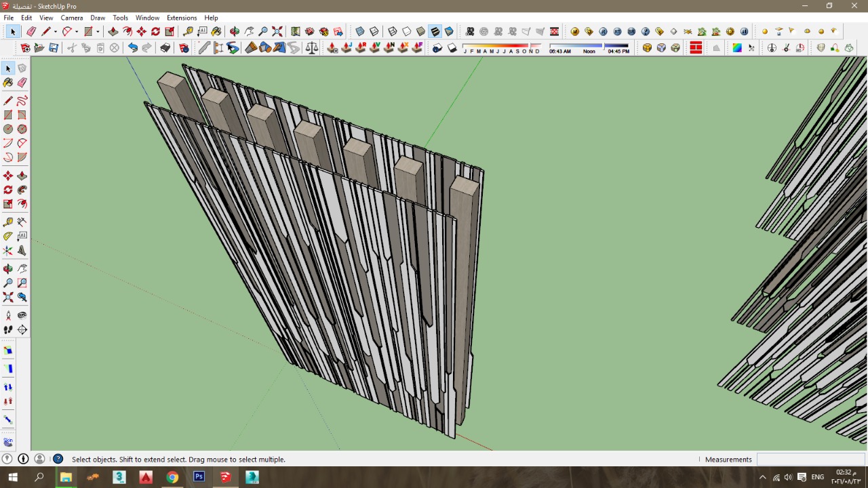The height and width of the screenshot is (488, 868).
Task: Expand the Rectangle tool dropdown arrow
Action: point(98,32)
